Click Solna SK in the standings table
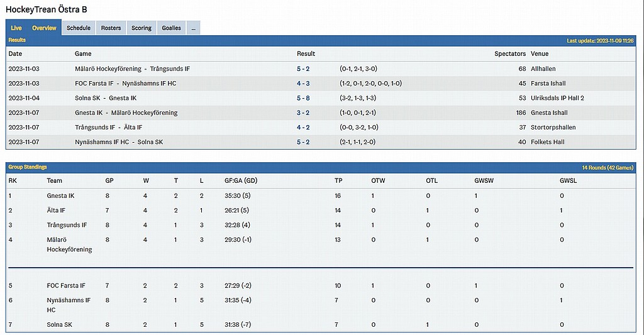The height and width of the screenshot is (335, 644). (59, 325)
